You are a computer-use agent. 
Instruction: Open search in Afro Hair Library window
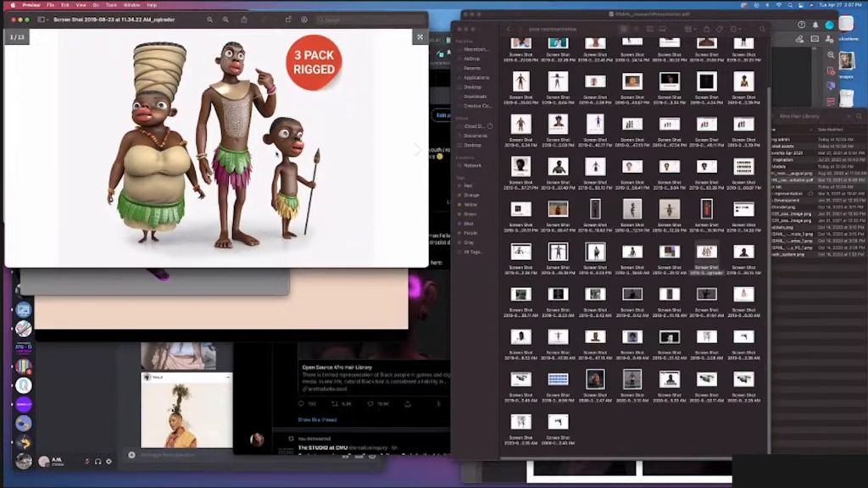[x=860, y=116]
